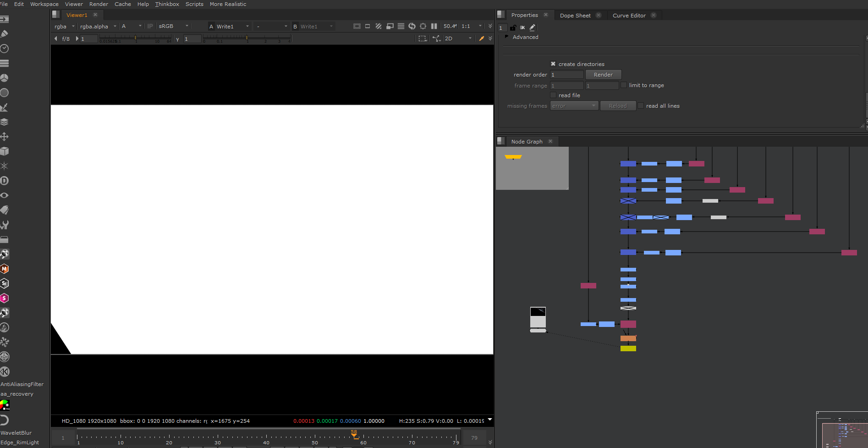This screenshot has width=868, height=448.
Task: Open the Particles nodes icon
Action: (5, 166)
